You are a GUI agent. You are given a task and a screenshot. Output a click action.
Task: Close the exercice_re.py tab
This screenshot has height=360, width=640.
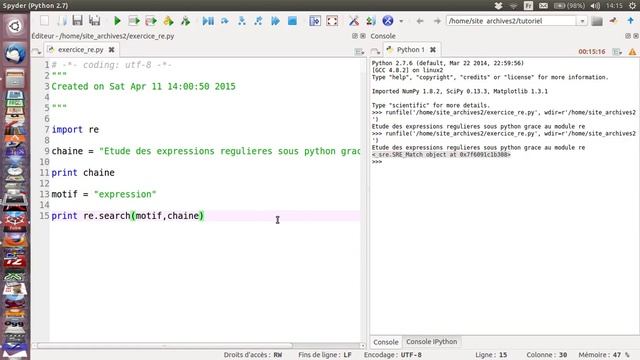[x=111, y=50]
